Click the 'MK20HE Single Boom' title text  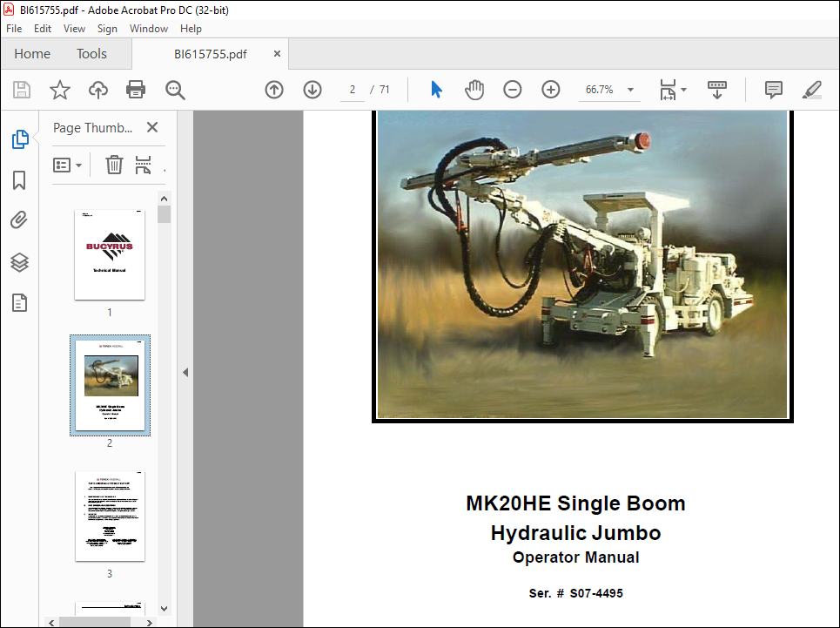coord(576,503)
